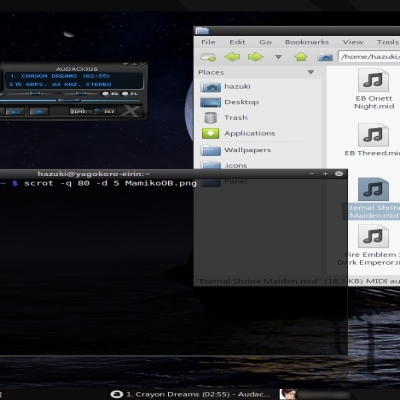Viewport: 400px width, 400px height.
Task: Click the folder icon in file manager title bar
Action: pyautogui.click(x=202, y=31)
